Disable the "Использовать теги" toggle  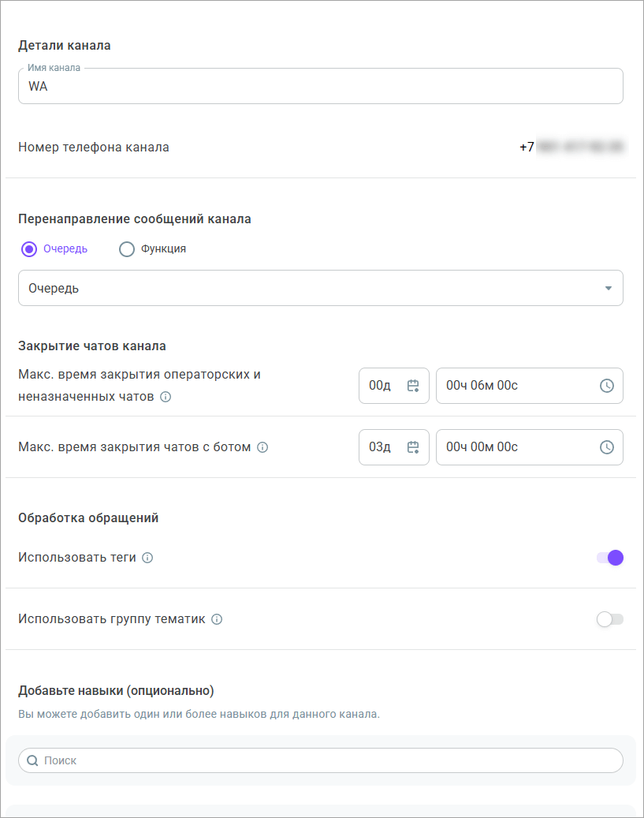[x=610, y=558]
